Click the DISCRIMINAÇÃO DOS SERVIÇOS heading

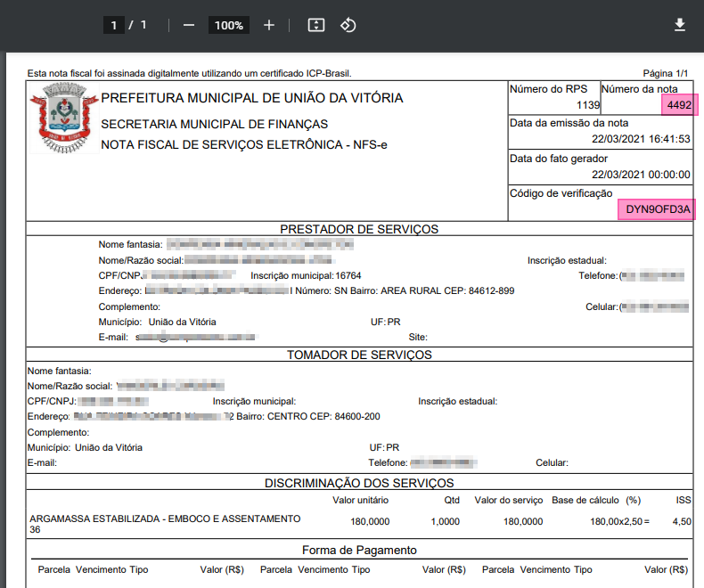[x=359, y=483]
